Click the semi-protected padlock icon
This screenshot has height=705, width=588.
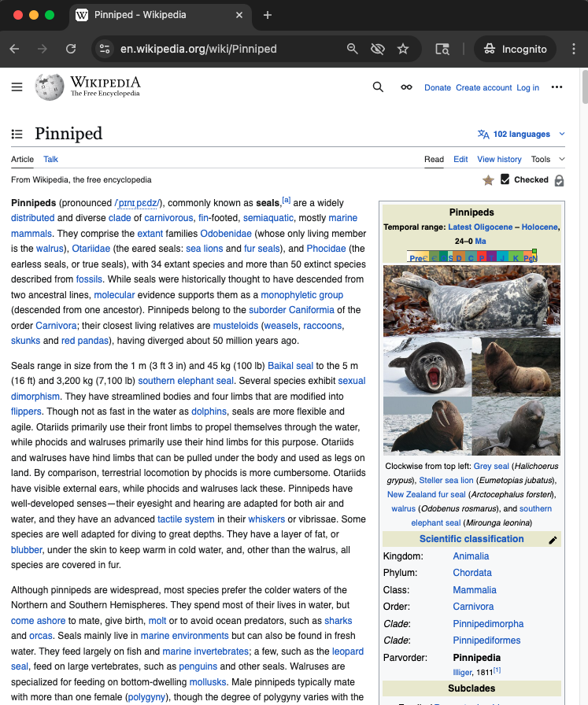coord(559,180)
